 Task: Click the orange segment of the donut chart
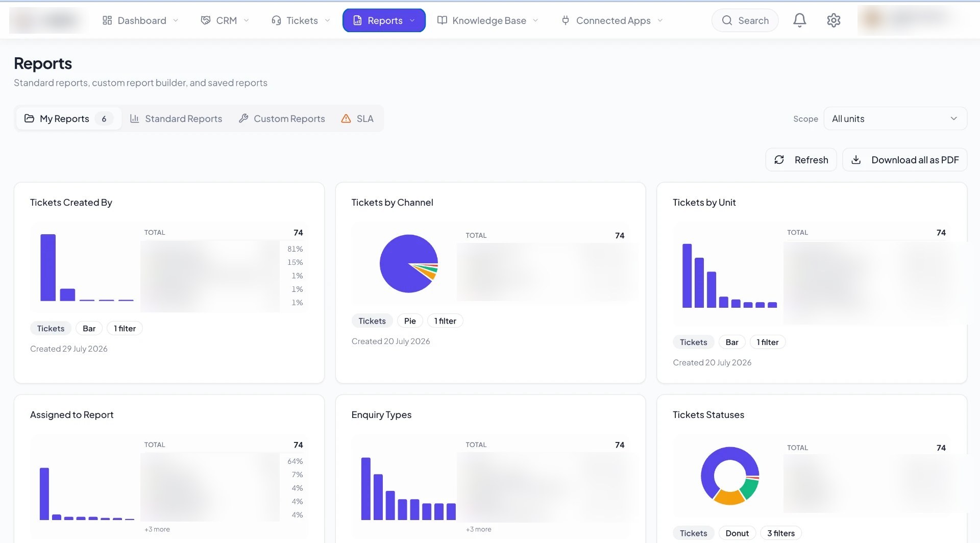click(729, 497)
